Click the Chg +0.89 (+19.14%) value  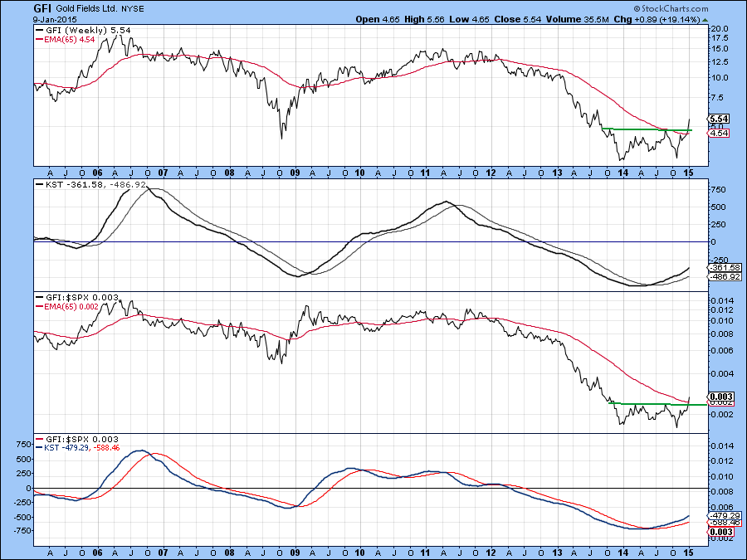(x=657, y=20)
